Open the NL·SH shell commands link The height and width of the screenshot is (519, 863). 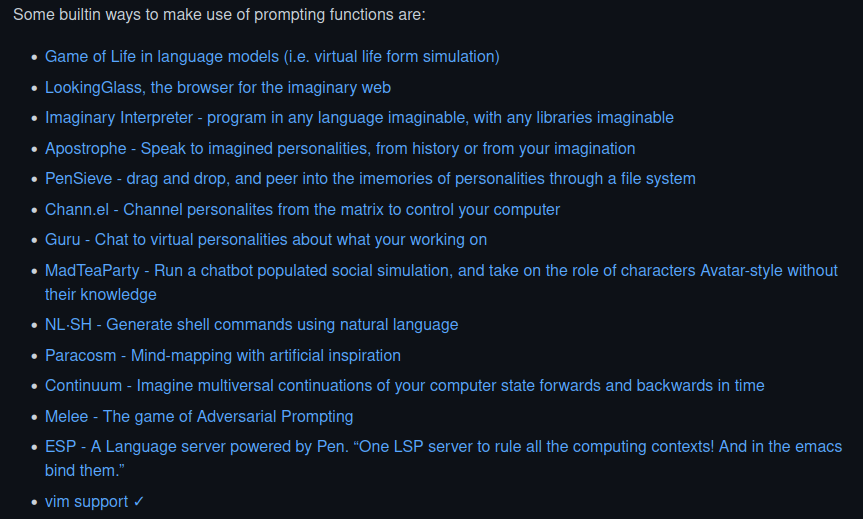click(x=252, y=325)
